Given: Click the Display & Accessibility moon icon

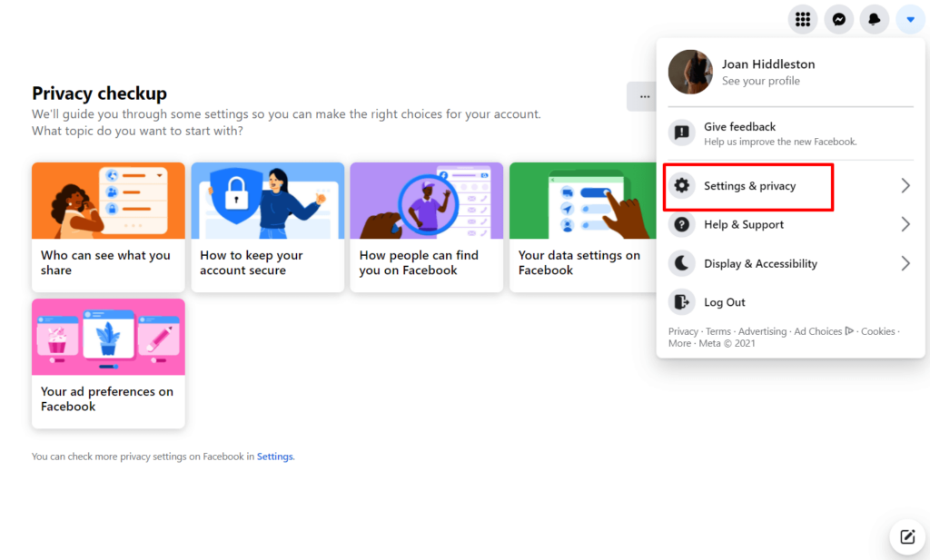Looking at the screenshot, I should point(682,263).
